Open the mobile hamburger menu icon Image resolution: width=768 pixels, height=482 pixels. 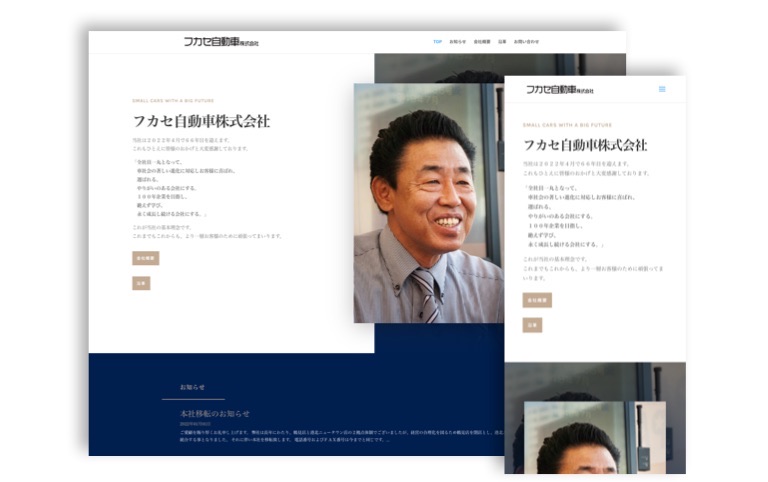[x=662, y=89]
